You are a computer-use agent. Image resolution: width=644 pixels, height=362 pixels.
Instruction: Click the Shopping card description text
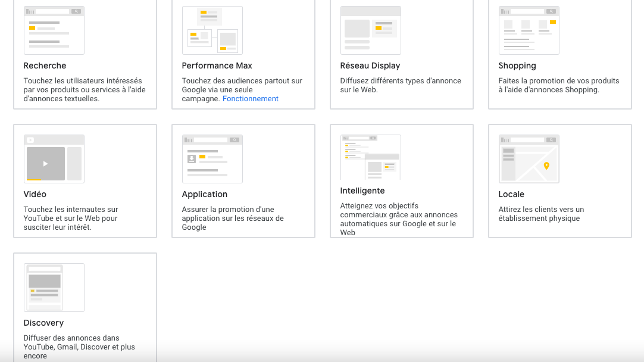558,85
